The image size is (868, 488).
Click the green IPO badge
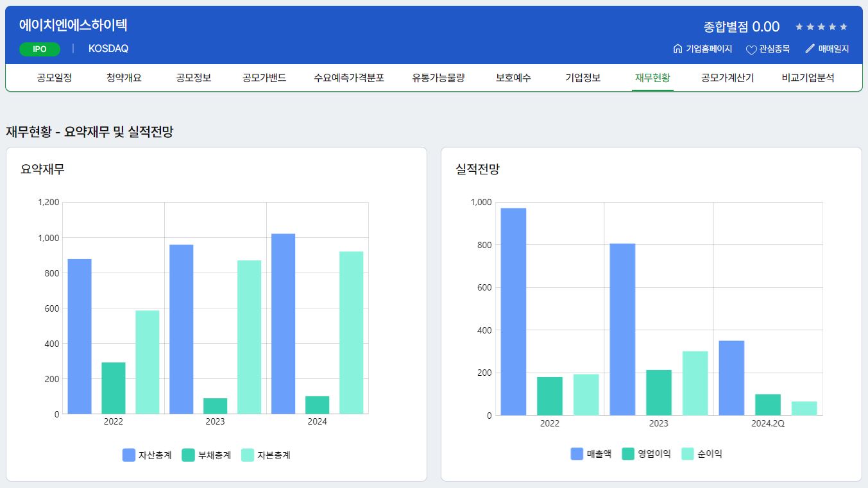[40, 49]
